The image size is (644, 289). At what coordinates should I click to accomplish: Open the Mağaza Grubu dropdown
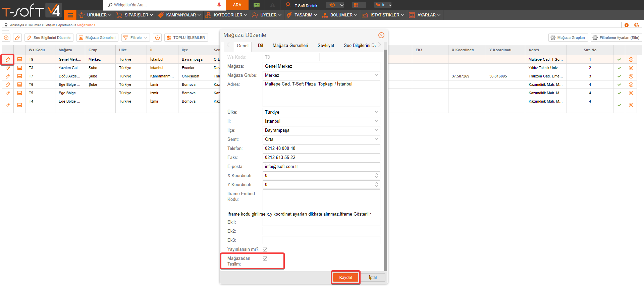[321, 75]
